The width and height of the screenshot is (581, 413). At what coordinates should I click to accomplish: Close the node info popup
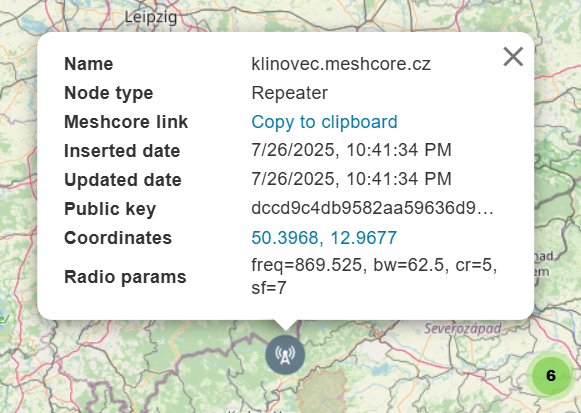pyautogui.click(x=513, y=57)
